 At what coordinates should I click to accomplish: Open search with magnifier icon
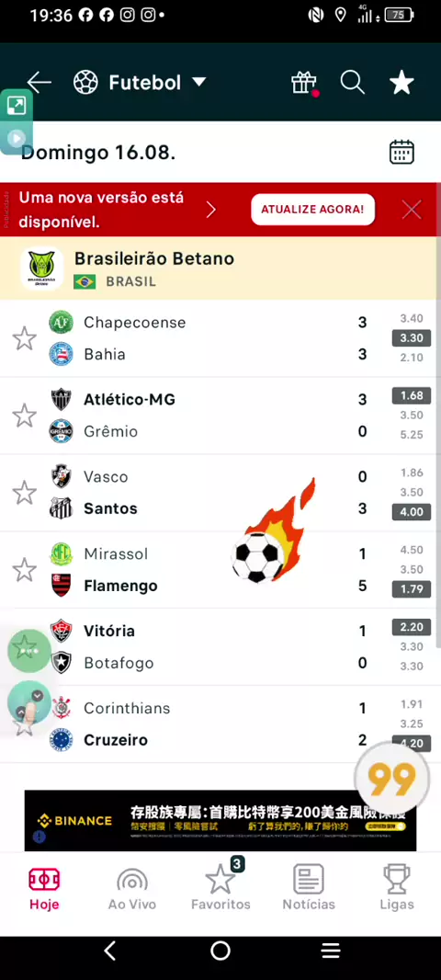pyautogui.click(x=352, y=83)
